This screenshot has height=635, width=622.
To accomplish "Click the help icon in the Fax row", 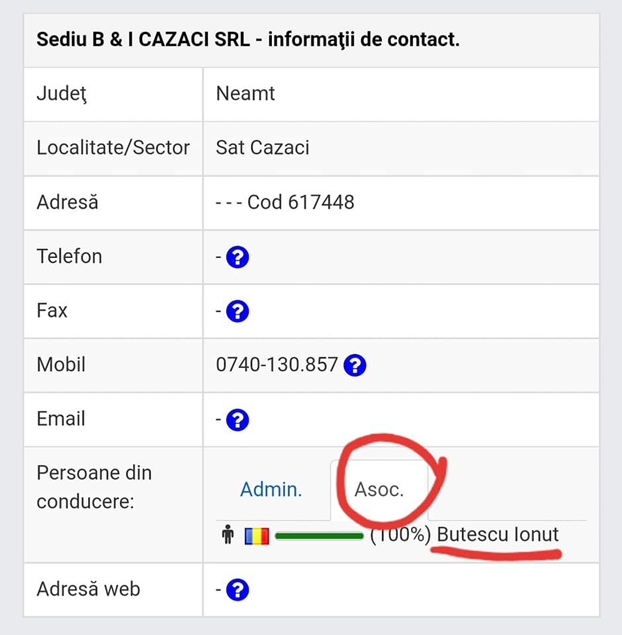I will [x=237, y=311].
